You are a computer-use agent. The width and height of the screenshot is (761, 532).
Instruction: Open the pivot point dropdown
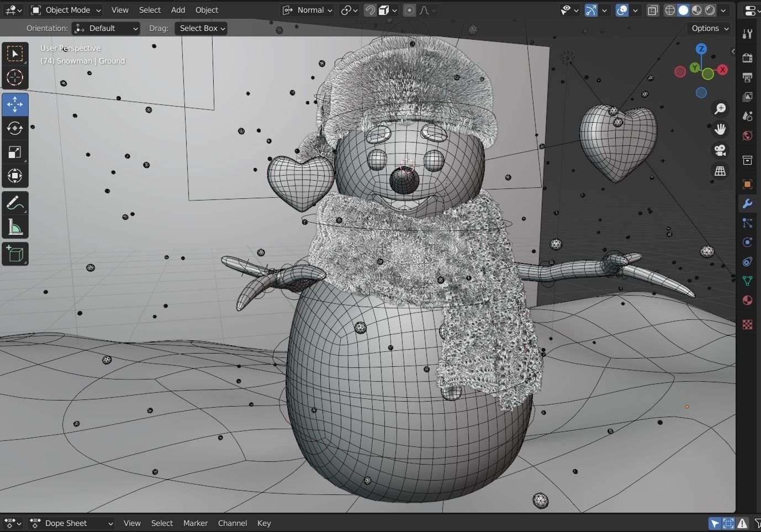pyautogui.click(x=350, y=10)
